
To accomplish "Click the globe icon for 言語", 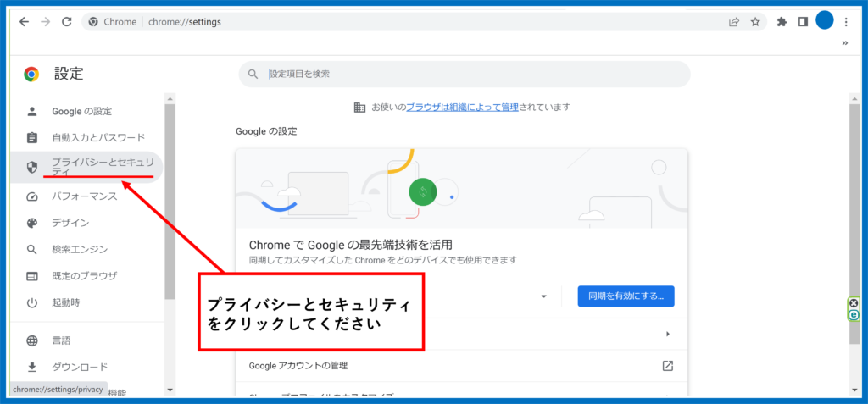I will pos(32,340).
